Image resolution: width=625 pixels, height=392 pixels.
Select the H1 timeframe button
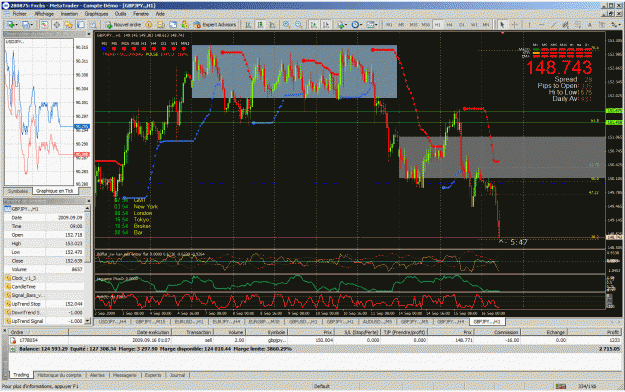click(x=438, y=25)
